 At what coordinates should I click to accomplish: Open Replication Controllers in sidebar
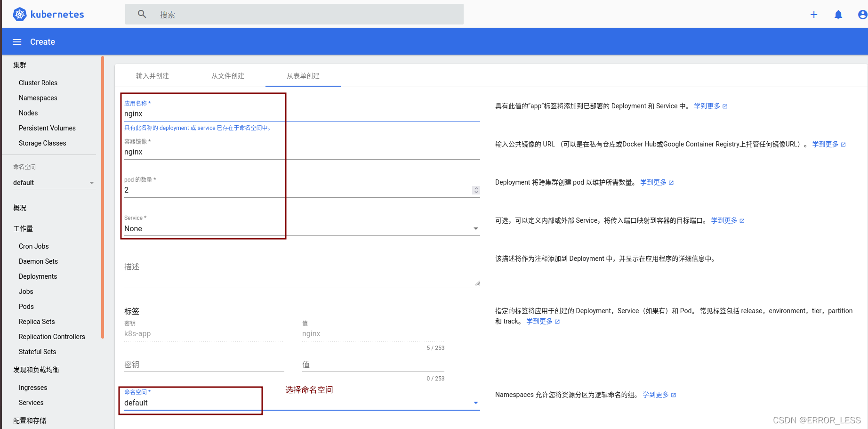pyautogui.click(x=52, y=337)
